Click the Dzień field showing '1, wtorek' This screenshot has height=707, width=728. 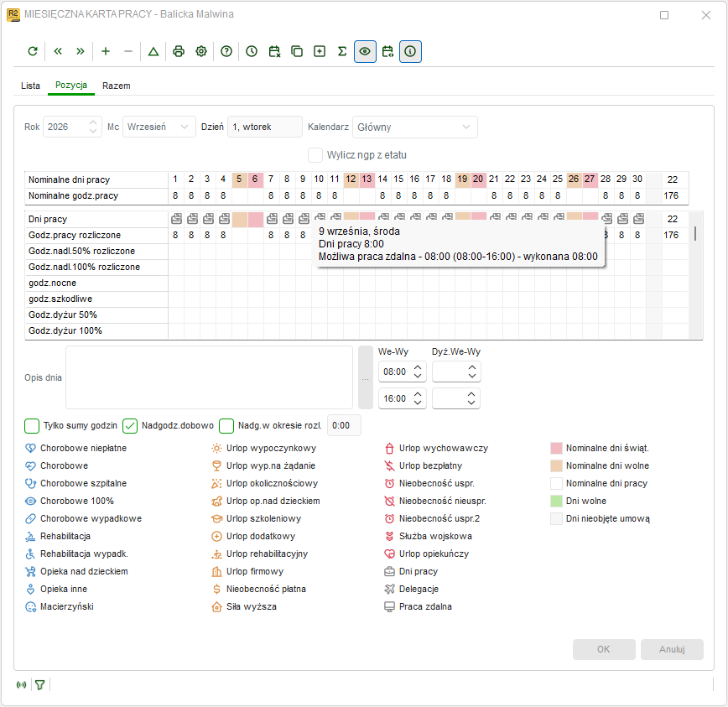(265, 127)
